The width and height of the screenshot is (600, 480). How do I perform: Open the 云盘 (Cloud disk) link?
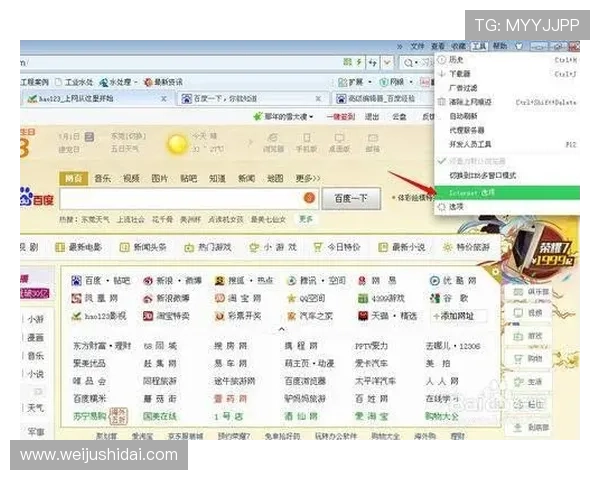399,116
